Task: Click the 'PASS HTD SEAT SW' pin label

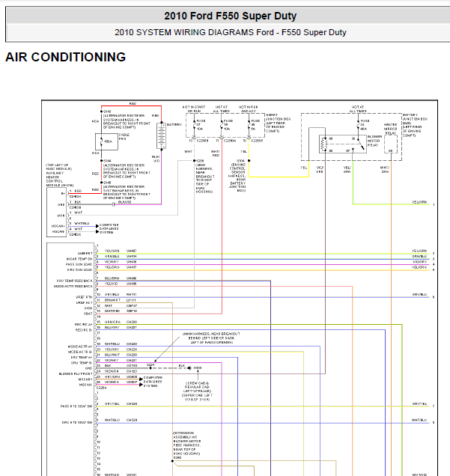Action: [x=76, y=406]
